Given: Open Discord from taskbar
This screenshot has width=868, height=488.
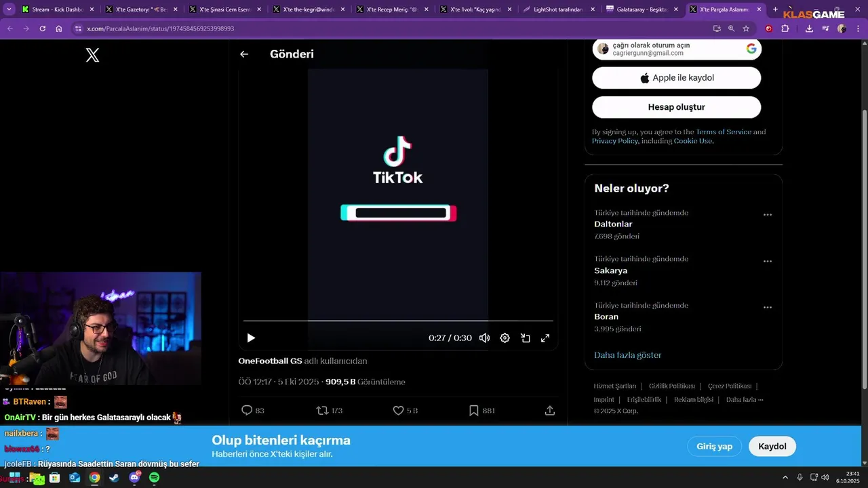Looking at the screenshot, I should tap(134, 478).
